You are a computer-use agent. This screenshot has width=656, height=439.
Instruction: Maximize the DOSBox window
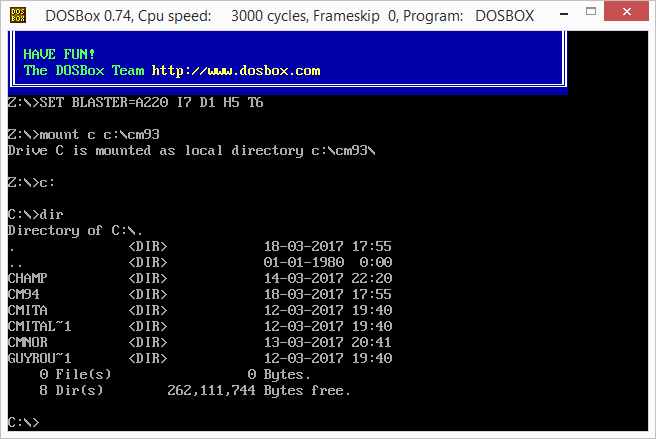coord(591,12)
